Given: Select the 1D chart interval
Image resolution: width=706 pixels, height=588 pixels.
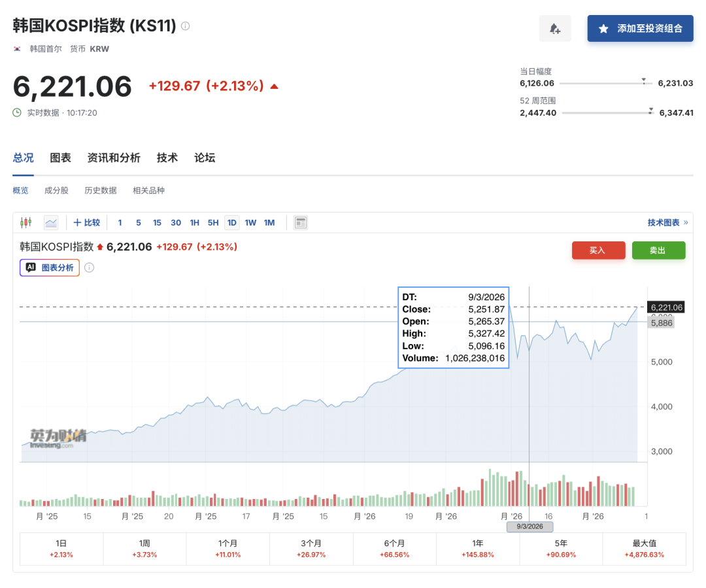Looking at the screenshot, I should (x=232, y=223).
